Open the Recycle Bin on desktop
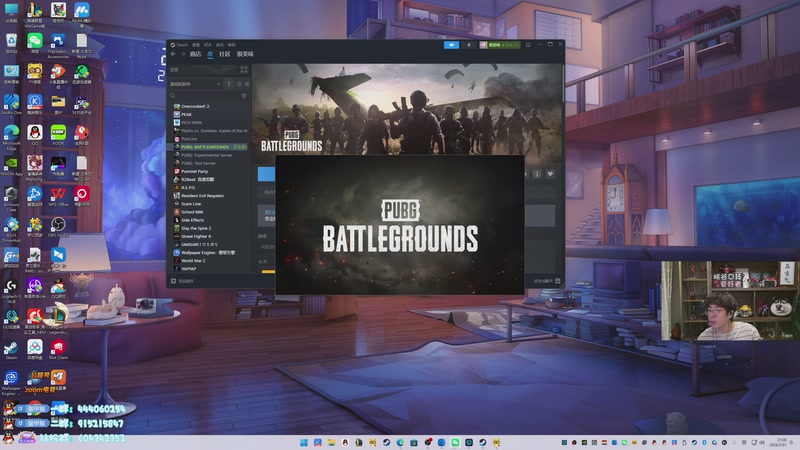The height and width of the screenshot is (450, 800). point(11,44)
